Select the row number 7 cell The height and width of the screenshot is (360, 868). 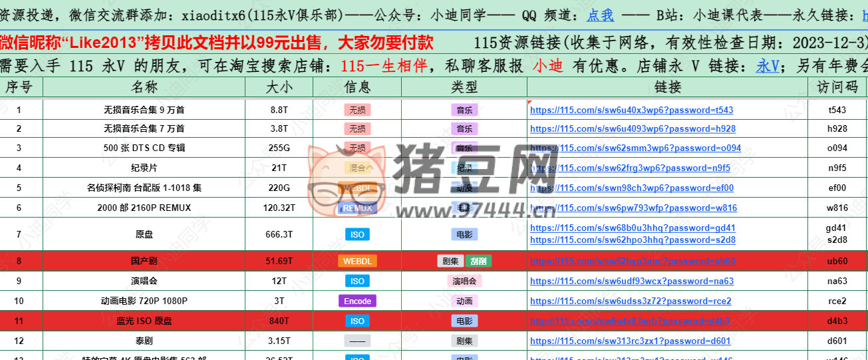click(19, 234)
